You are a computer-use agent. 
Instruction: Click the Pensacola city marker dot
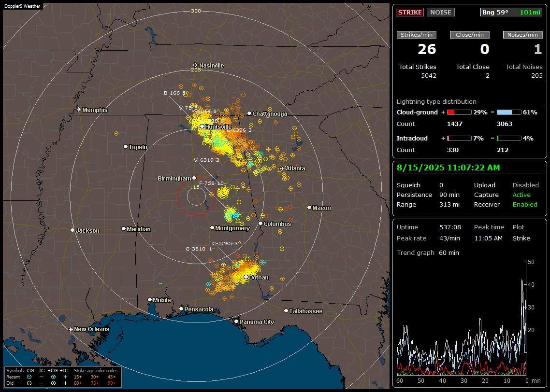(181, 309)
